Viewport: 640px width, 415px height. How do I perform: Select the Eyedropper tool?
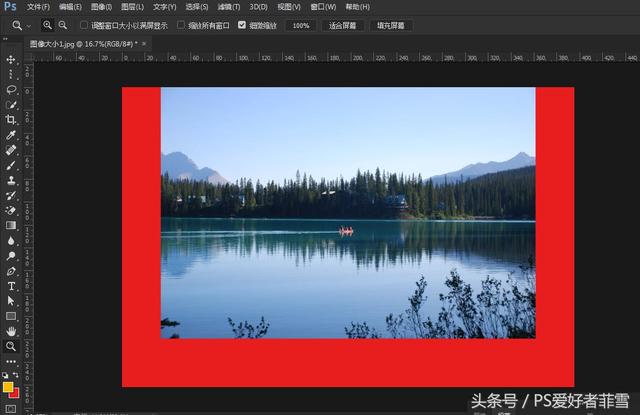(11, 135)
